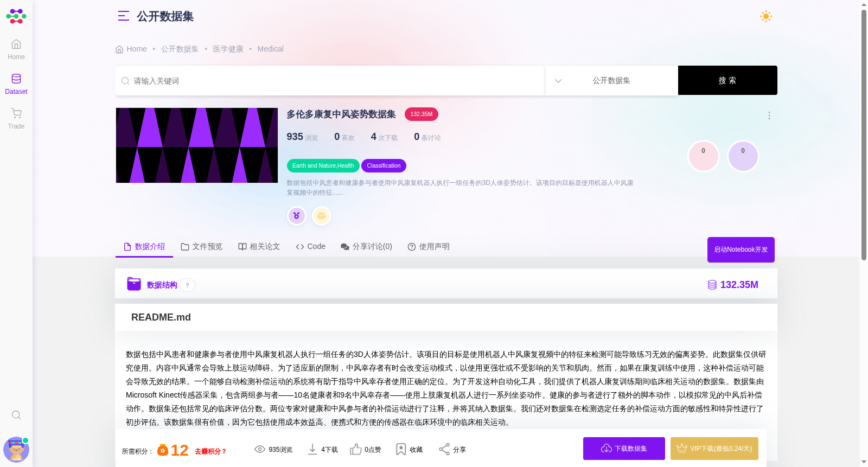Expand the 公开数据集 search category dropdown

[611, 80]
